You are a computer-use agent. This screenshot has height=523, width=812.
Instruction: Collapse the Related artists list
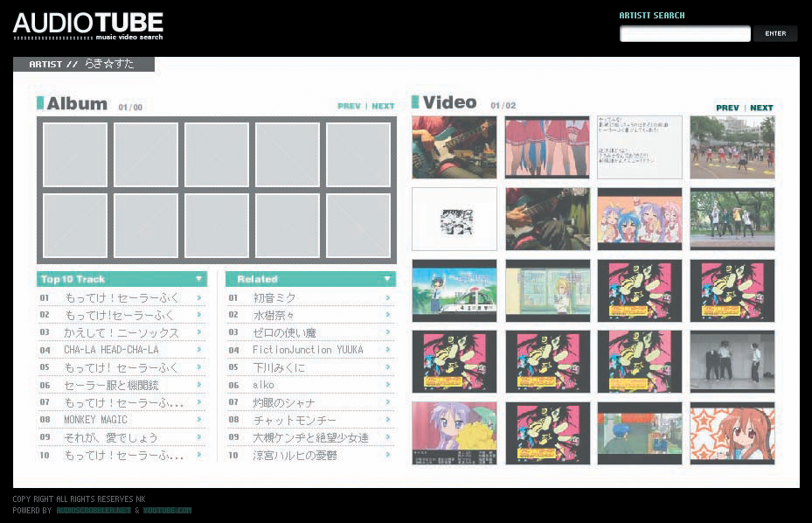click(x=387, y=279)
